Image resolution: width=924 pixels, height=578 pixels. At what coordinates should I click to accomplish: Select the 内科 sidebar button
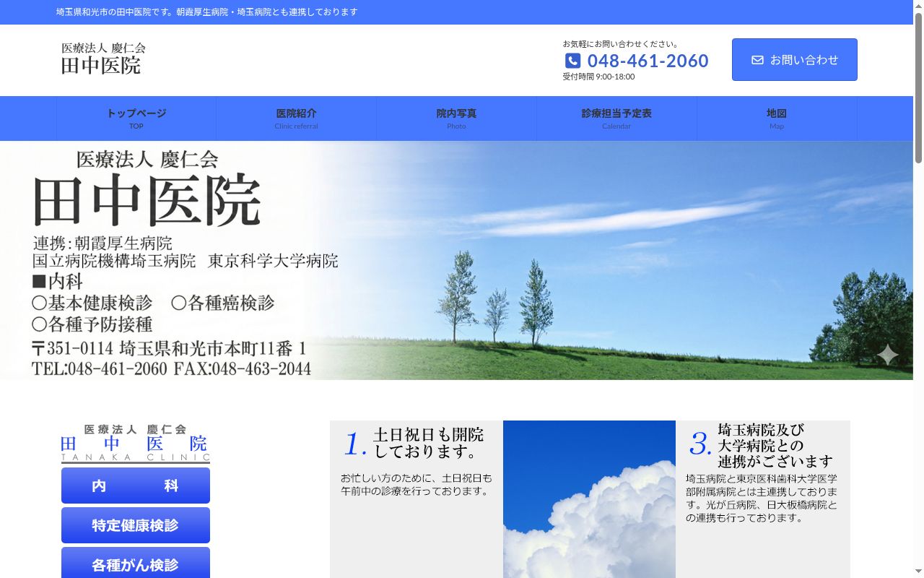click(136, 486)
